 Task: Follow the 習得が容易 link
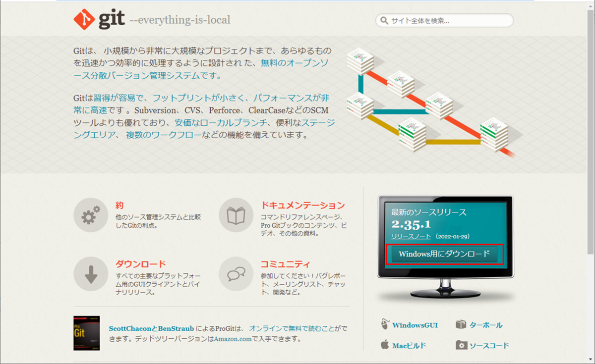[x=115, y=98]
